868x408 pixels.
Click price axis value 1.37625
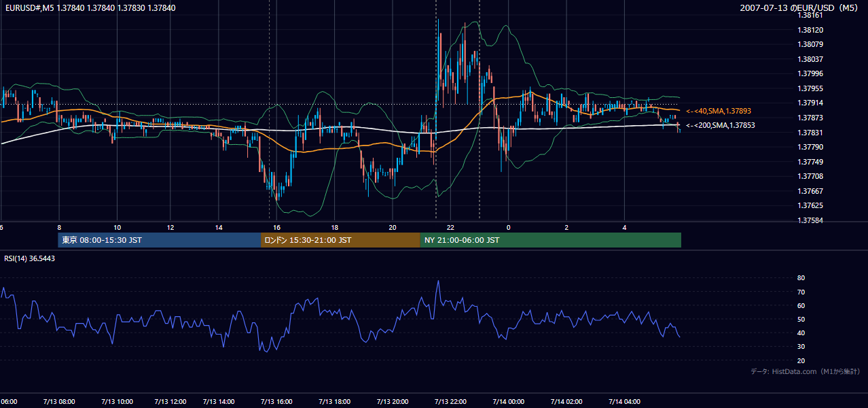pos(810,205)
